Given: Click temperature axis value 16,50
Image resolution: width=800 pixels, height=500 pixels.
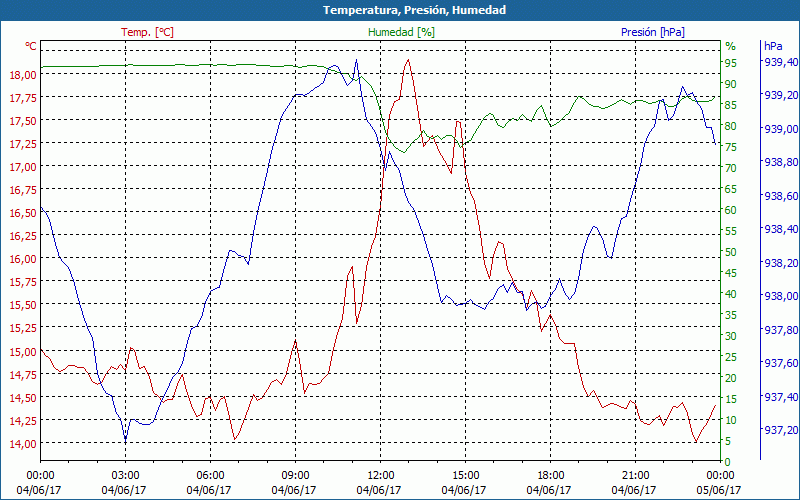Looking at the screenshot, I should [23, 213].
